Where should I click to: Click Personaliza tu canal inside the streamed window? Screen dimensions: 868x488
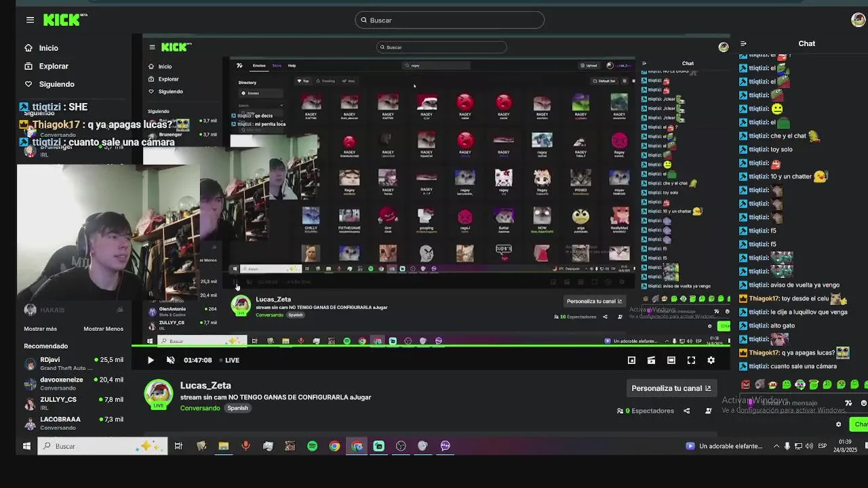click(x=594, y=301)
